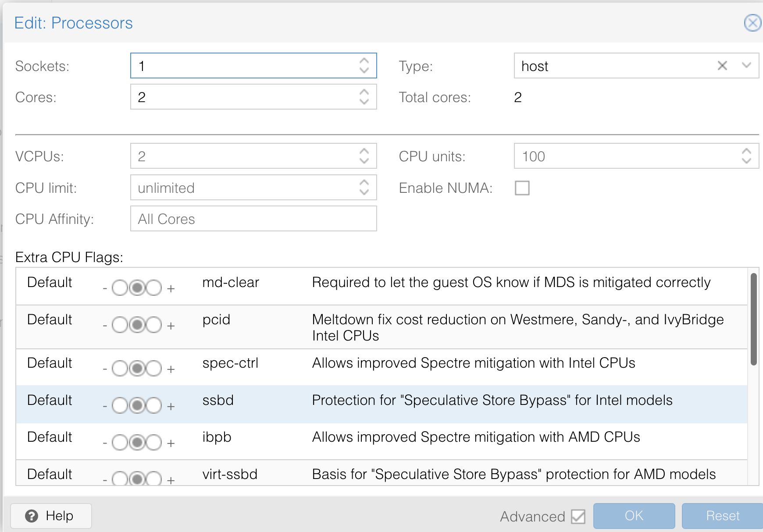Increase CPU units with up arrow
Viewport: 763px width, 532px height.
click(x=747, y=151)
